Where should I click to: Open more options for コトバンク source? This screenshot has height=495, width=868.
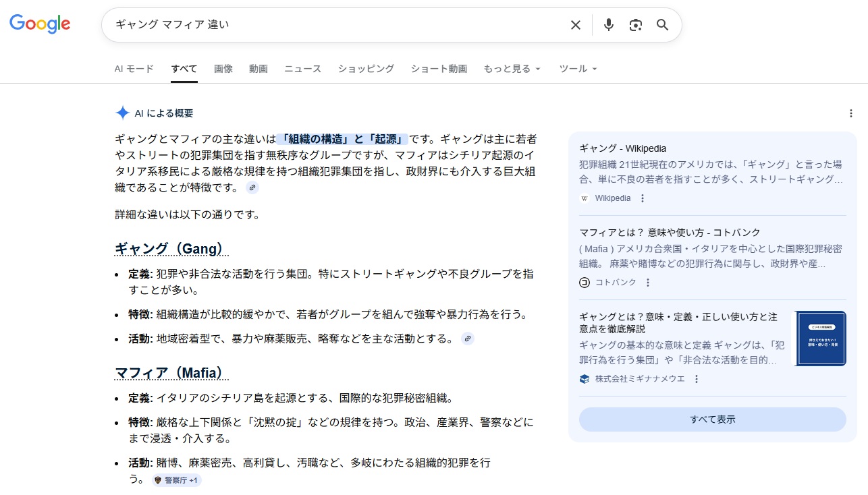(648, 283)
